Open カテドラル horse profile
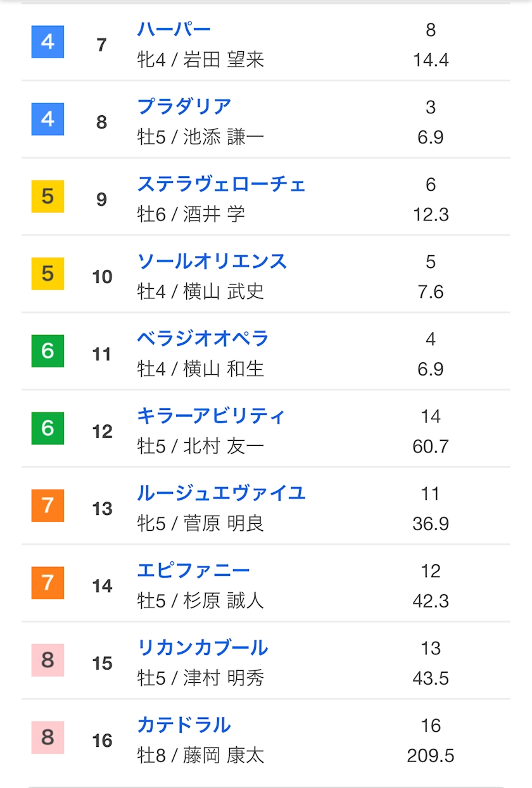The image size is (532, 788). click(184, 725)
